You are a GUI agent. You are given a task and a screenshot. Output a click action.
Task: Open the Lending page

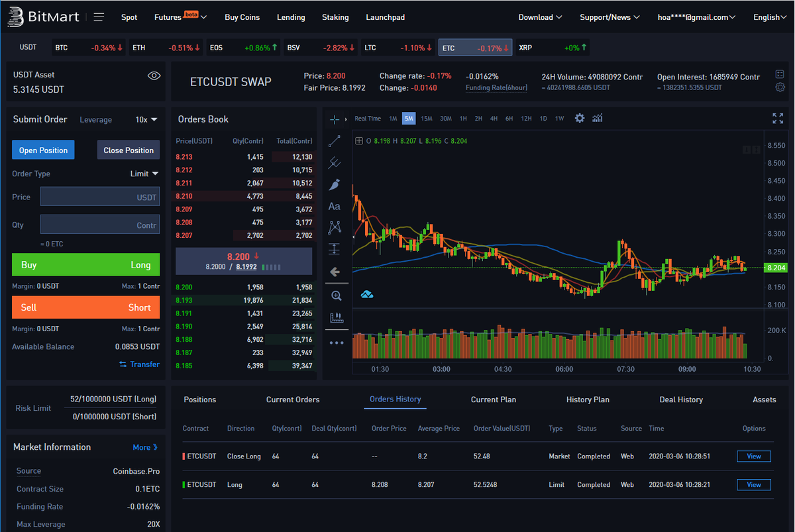point(291,17)
